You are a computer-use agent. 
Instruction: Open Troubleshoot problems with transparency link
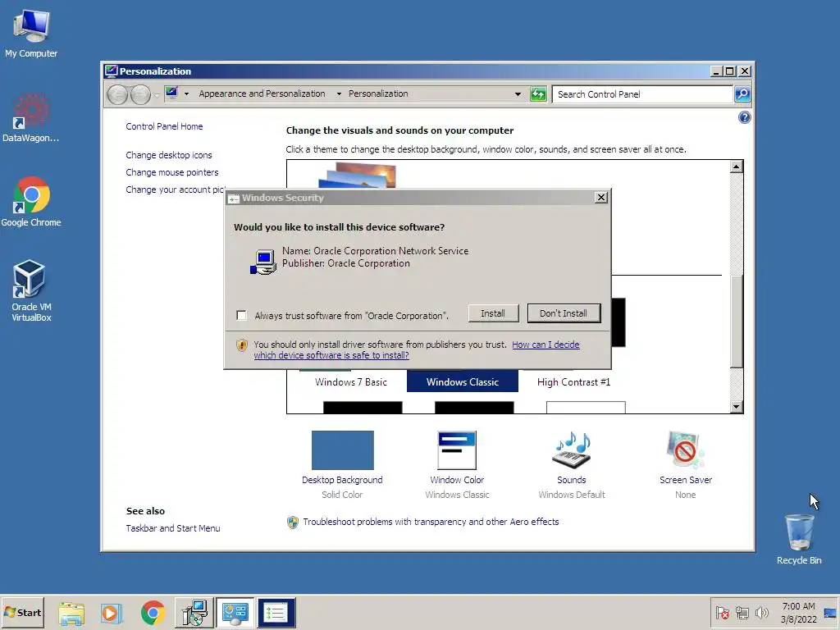point(431,522)
